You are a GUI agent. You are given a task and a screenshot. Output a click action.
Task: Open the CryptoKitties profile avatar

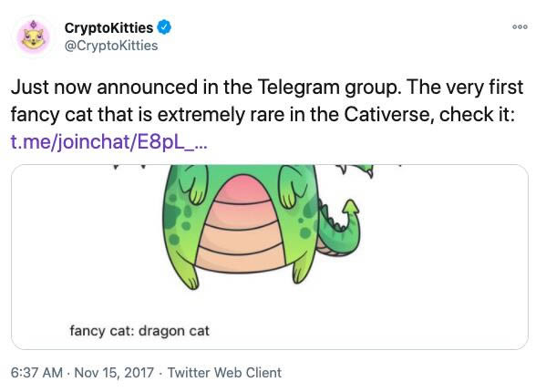coord(33,36)
